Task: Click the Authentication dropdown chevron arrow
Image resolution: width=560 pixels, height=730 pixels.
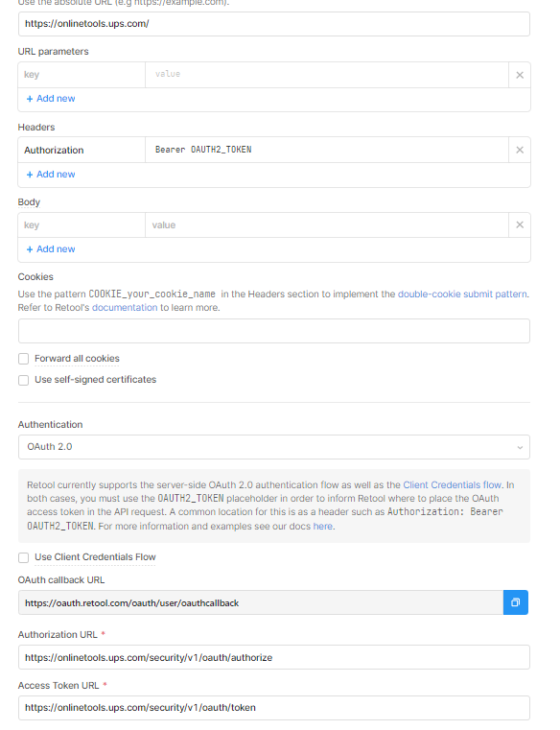Action: coord(520,447)
